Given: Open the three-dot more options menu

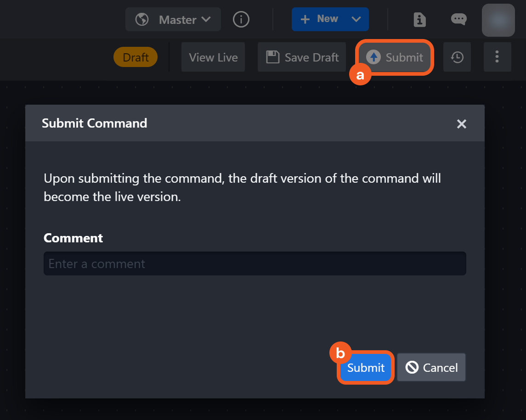Looking at the screenshot, I should [x=497, y=57].
